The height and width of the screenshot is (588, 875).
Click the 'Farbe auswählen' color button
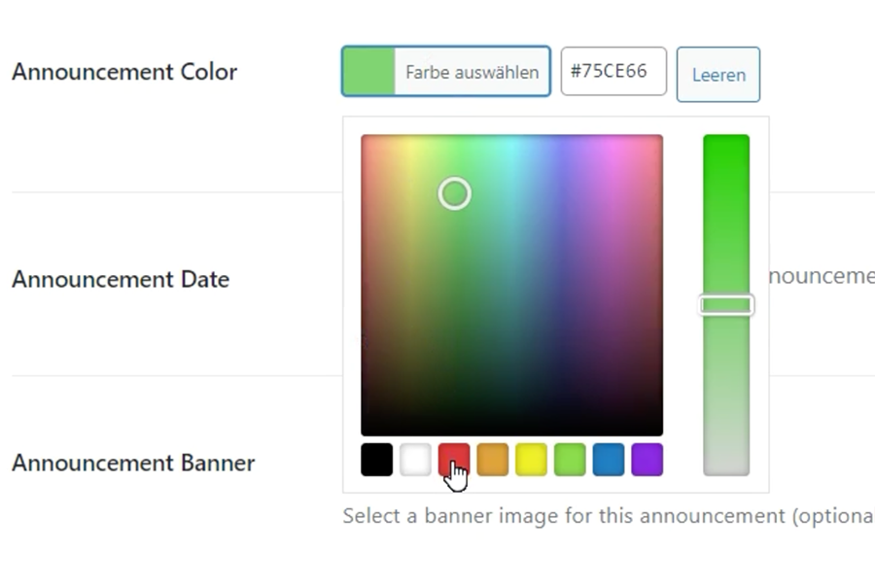coord(472,72)
